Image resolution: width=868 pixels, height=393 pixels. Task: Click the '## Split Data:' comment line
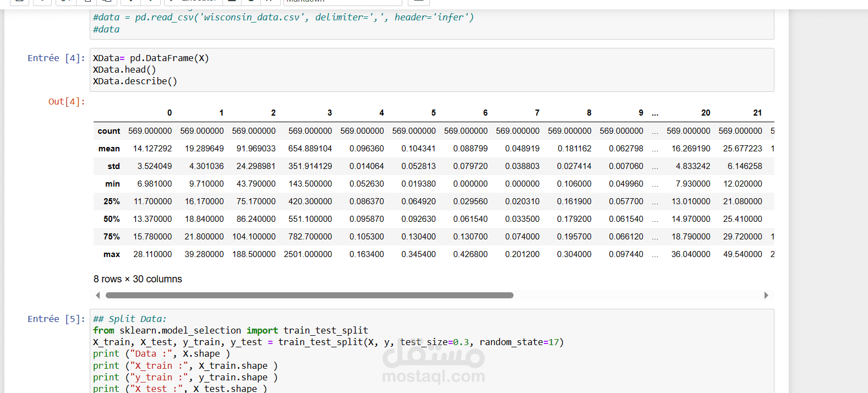[x=129, y=319]
